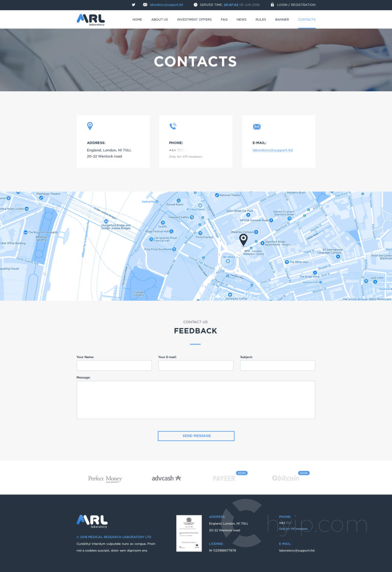Select the Contacts menu item
The width and height of the screenshot is (392, 572).
(x=307, y=20)
